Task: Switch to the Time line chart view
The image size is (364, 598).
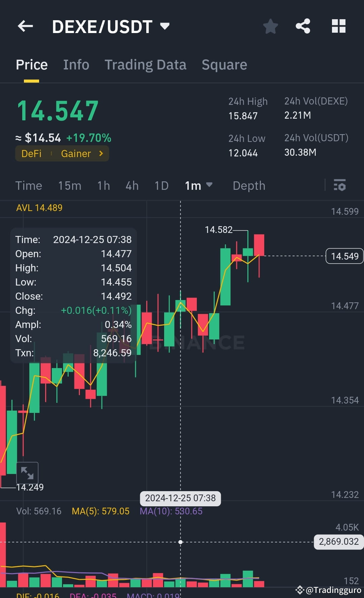Action: click(29, 186)
